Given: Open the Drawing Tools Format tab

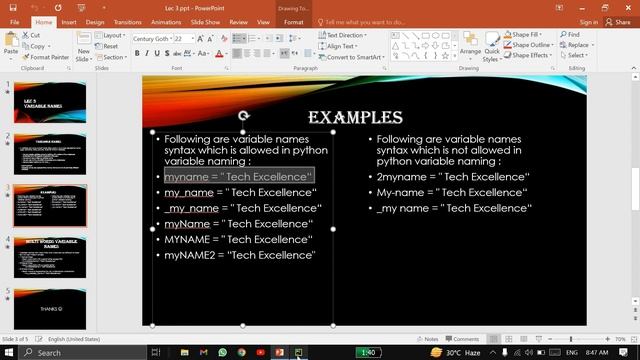Looking at the screenshot, I should click(x=293, y=22).
